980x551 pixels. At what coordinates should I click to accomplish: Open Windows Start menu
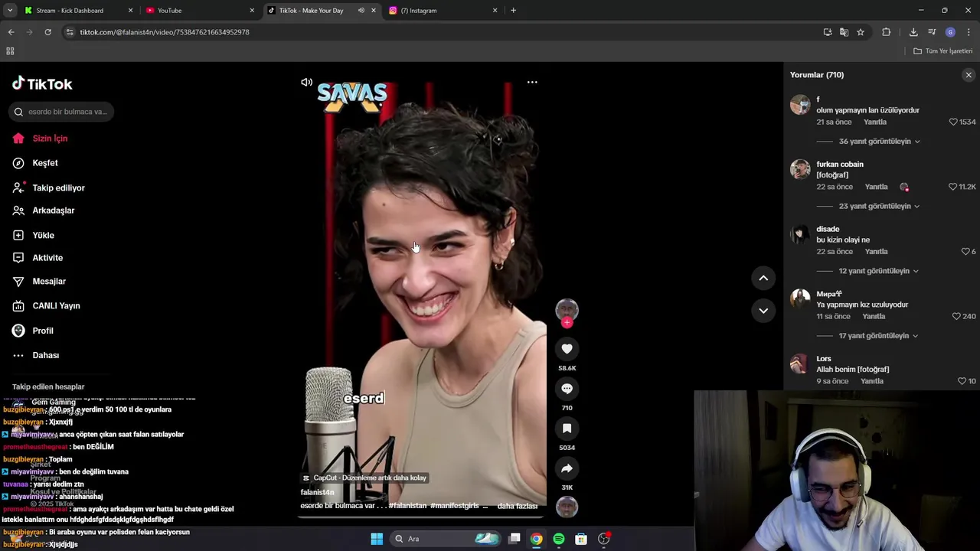(x=377, y=539)
